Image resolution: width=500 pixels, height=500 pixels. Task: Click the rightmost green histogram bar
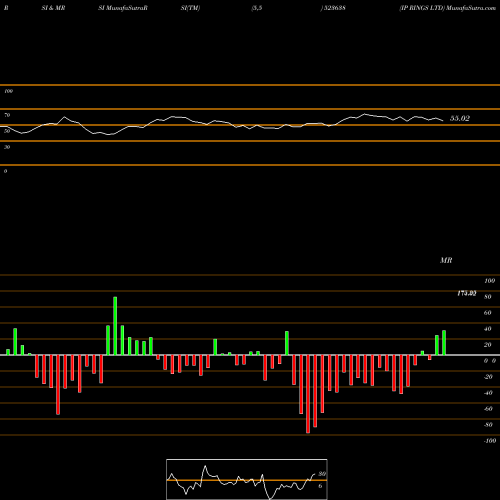point(444,343)
